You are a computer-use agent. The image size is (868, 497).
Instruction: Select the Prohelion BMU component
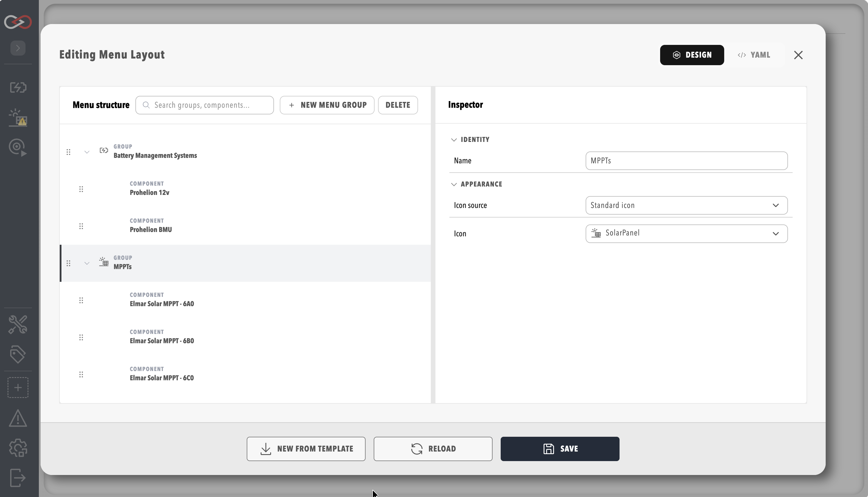click(245, 226)
